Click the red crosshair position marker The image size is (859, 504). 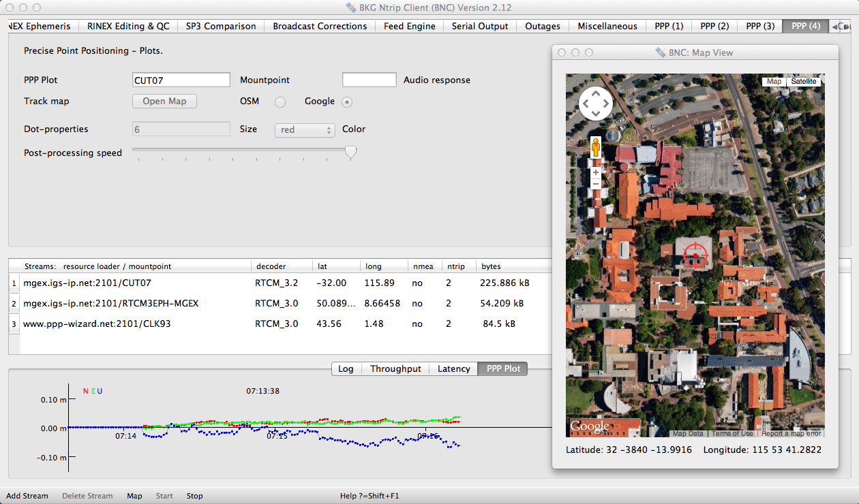tap(695, 255)
